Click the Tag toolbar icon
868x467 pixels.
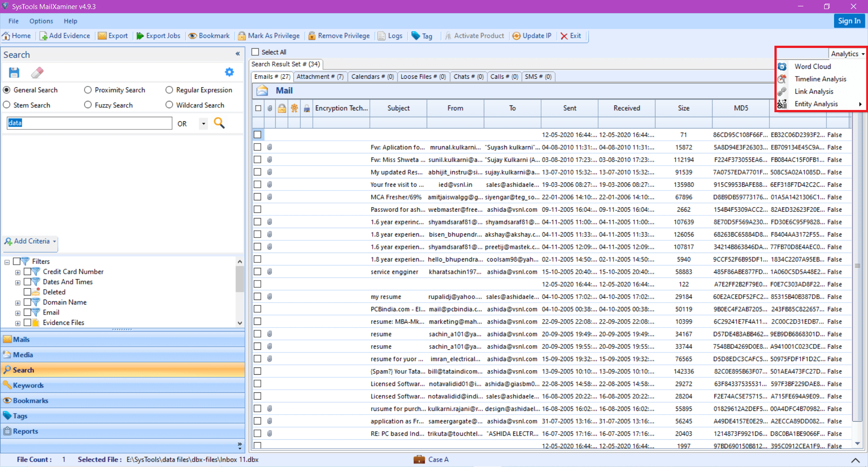pos(422,36)
